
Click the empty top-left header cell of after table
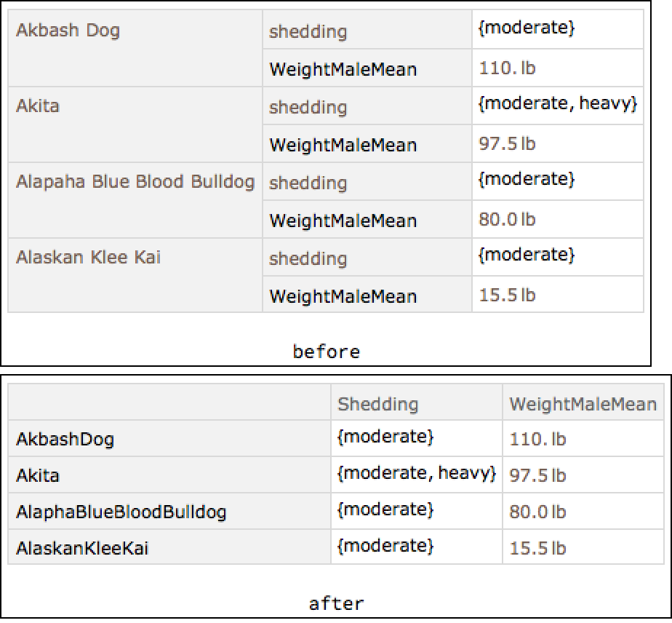169,404
